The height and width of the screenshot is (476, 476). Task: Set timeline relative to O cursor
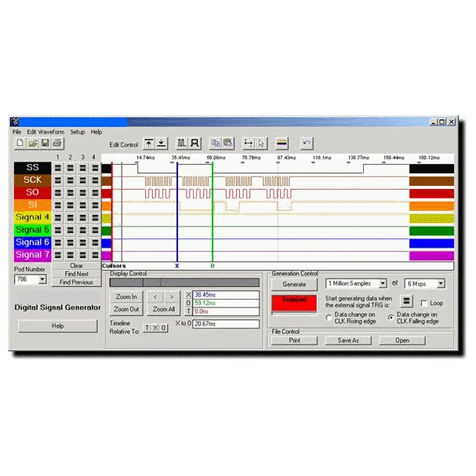164,328
